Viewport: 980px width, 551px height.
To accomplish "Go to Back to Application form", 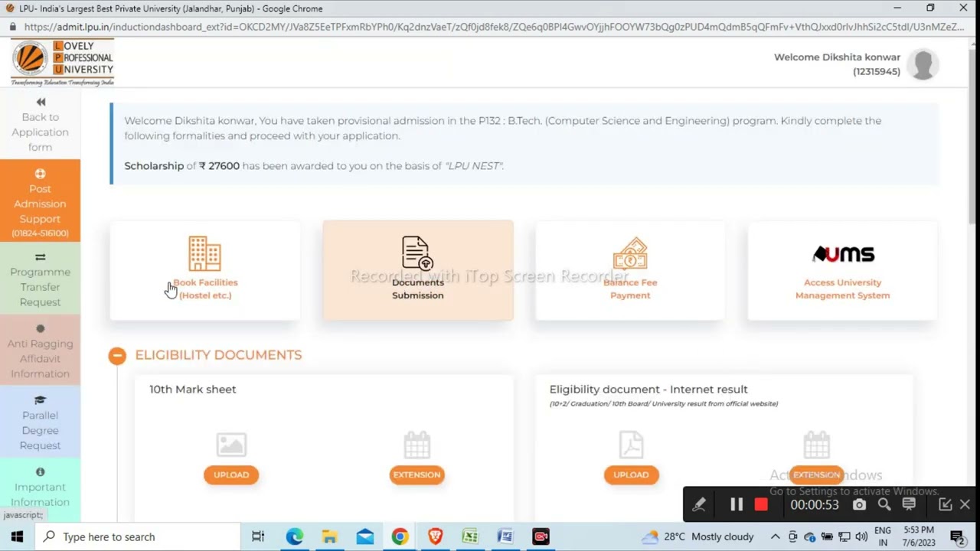I will (40, 125).
